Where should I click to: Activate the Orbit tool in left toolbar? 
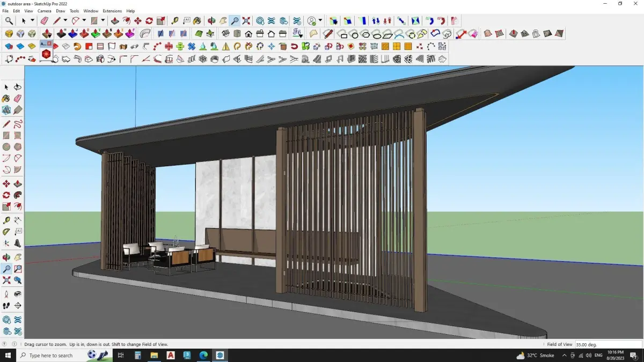click(6, 257)
